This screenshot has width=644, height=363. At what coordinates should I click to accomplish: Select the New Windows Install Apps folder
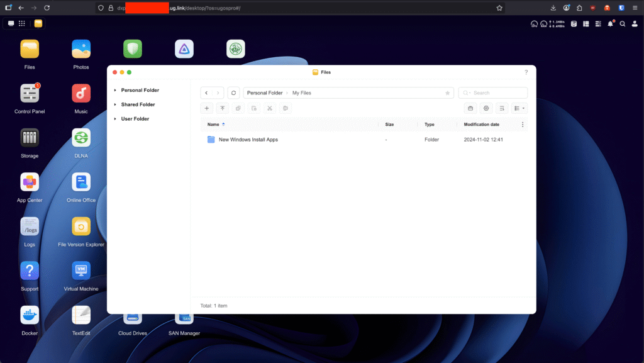(x=248, y=140)
